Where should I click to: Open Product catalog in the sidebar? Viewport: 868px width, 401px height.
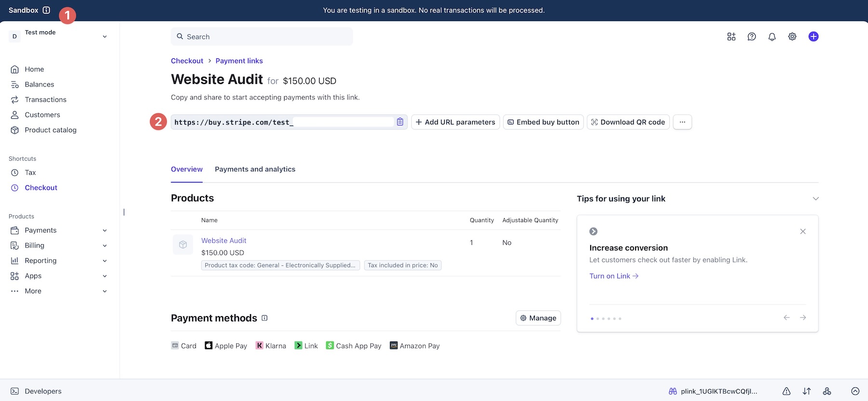[51, 130]
